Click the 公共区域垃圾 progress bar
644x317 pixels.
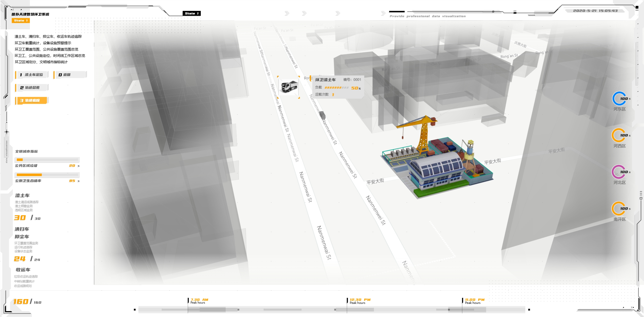coord(47,160)
